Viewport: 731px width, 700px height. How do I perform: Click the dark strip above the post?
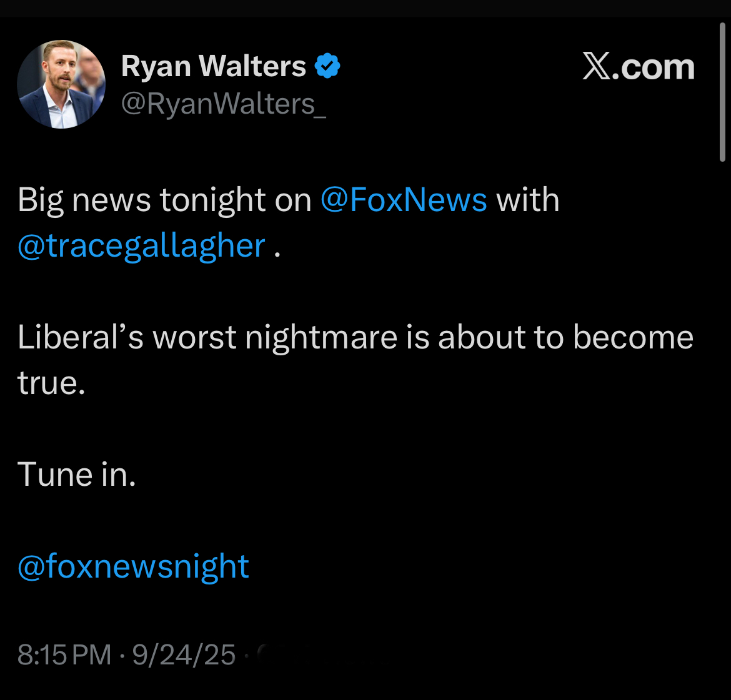(x=365, y=8)
